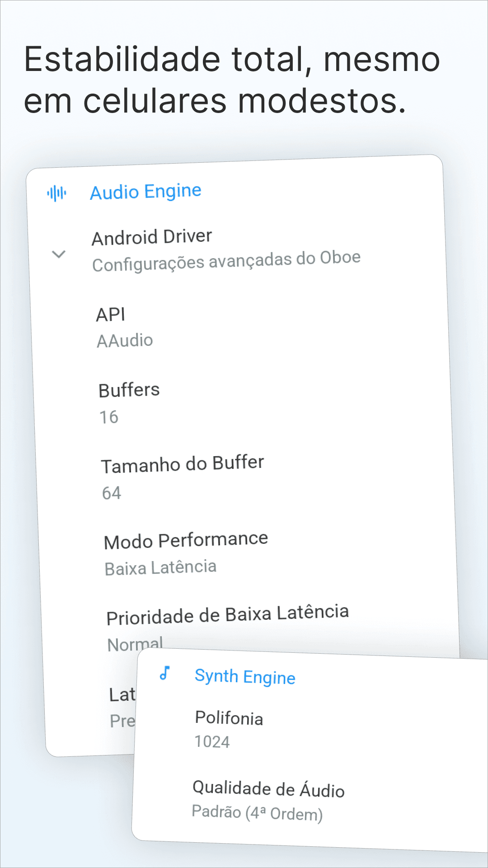Click the Audio Engine waveform icon
The height and width of the screenshot is (868, 488).
(56, 193)
